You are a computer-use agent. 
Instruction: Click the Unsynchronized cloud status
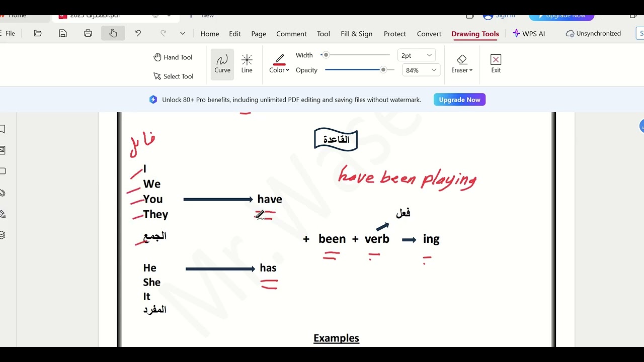coord(593,33)
